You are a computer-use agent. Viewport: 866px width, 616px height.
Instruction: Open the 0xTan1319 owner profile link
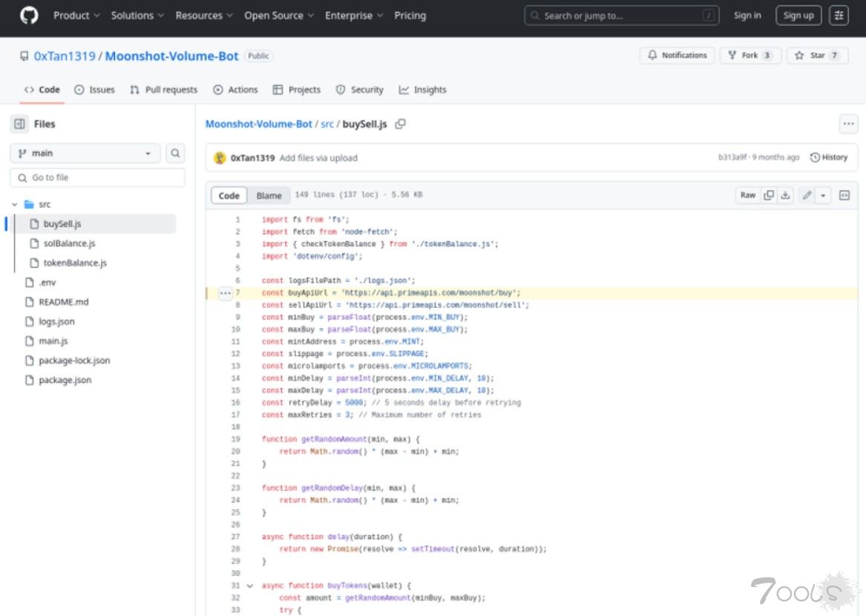pos(65,56)
